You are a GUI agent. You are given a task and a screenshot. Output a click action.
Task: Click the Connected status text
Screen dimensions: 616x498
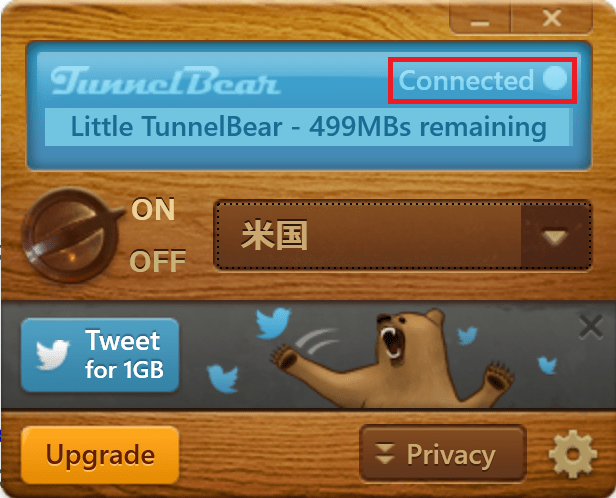(x=466, y=81)
